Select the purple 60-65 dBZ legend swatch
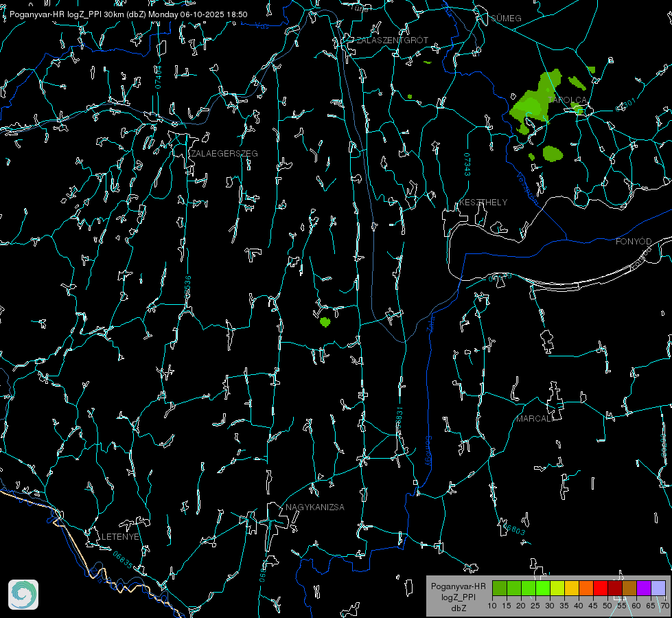Screen dimensions: 672x618 tap(644, 588)
